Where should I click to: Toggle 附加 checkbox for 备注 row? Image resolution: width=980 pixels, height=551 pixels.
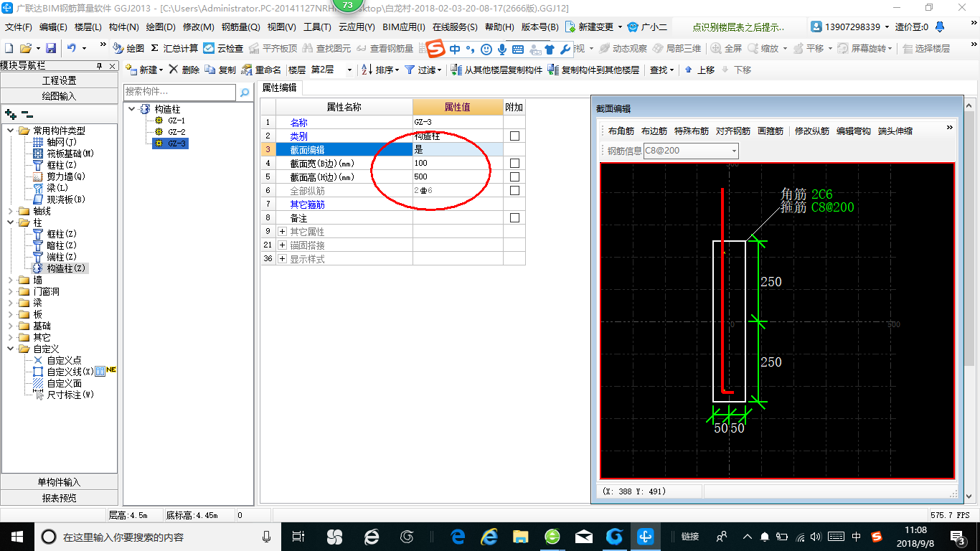[514, 218]
